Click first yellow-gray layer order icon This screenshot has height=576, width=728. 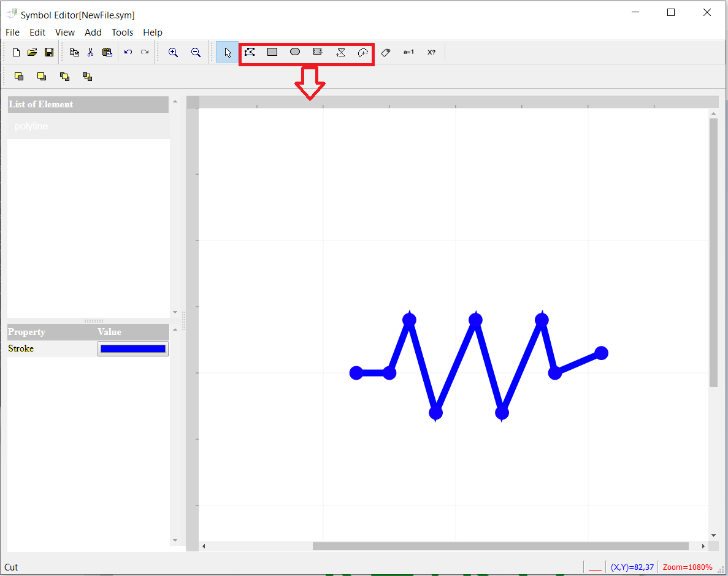[19, 77]
